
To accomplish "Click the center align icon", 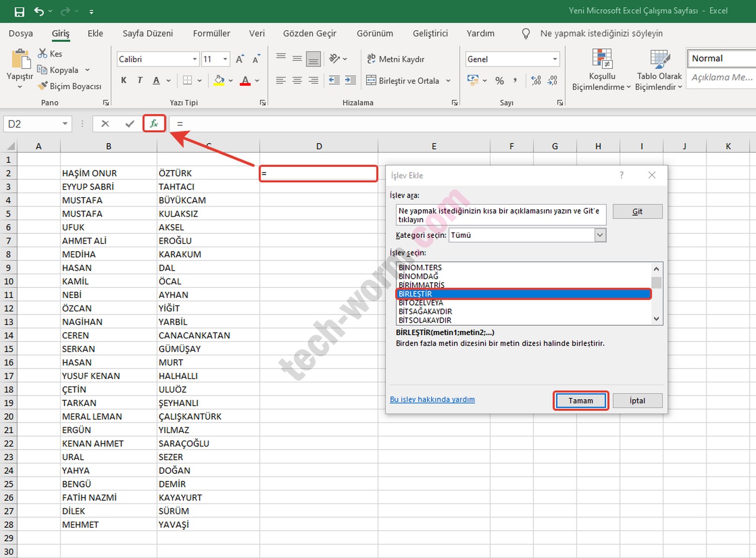I will (x=297, y=81).
